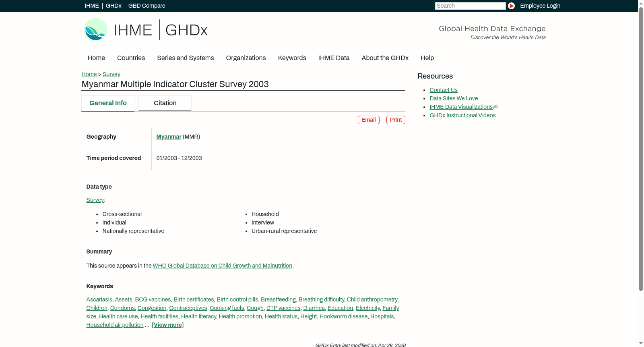Open the Hookworm disease keyword
Screen dimensions: 644x347
point(343,316)
